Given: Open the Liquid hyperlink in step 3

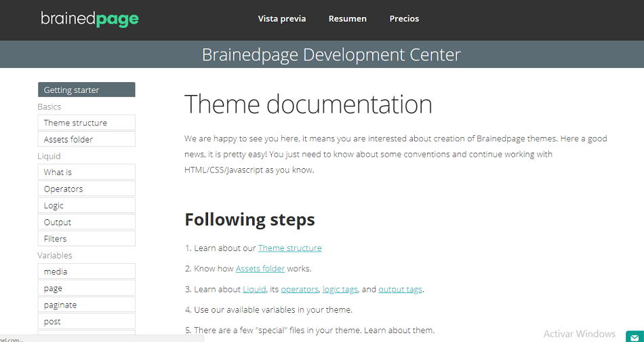Looking at the screenshot, I should click(x=254, y=289).
